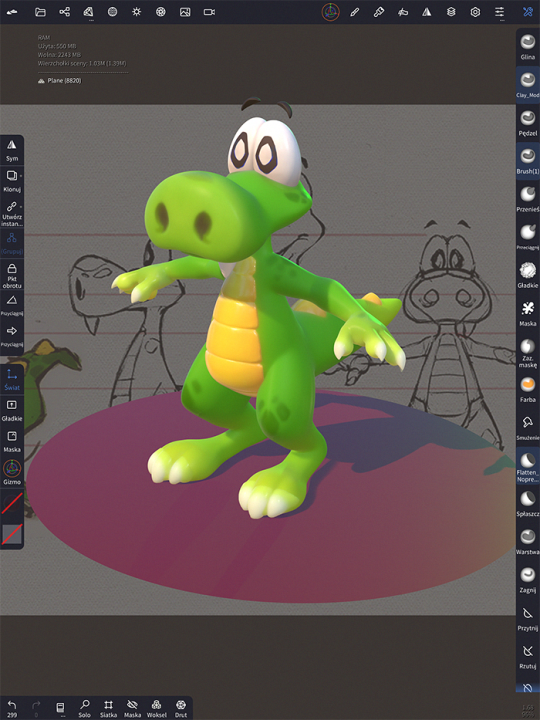This screenshot has width=540, height=720.
Task: Open the Background image menu
Action: coord(185,12)
